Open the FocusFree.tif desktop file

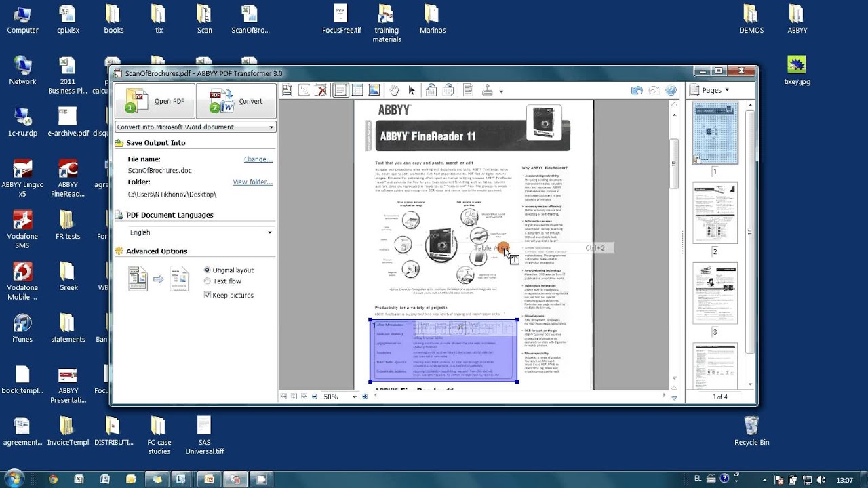tap(341, 19)
